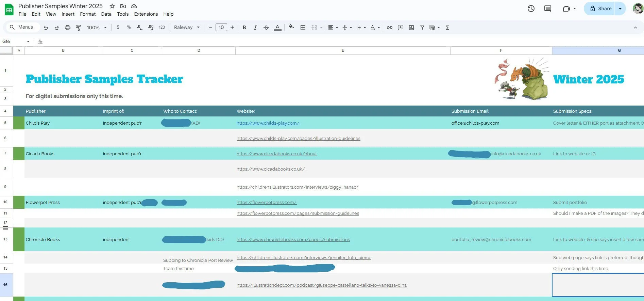
Task: Decrease font size with minus button
Action: [x=210, y=27]
